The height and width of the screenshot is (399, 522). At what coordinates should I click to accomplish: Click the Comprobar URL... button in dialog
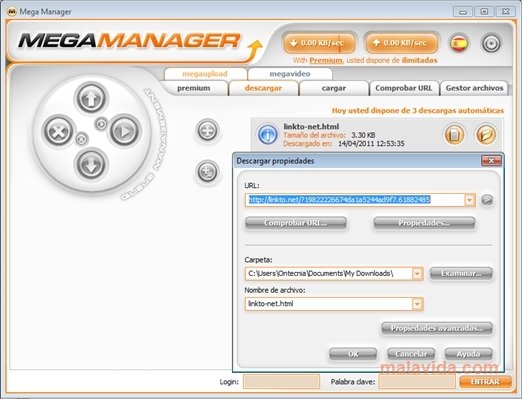(296, 223)
